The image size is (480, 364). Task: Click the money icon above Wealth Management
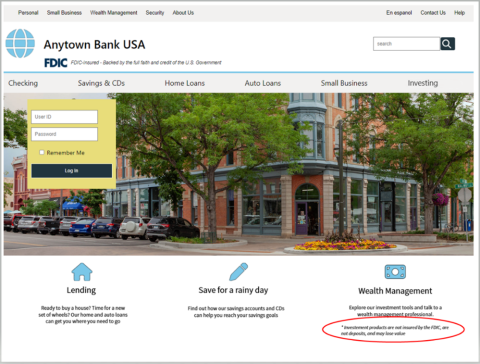(x=395, y=272)
